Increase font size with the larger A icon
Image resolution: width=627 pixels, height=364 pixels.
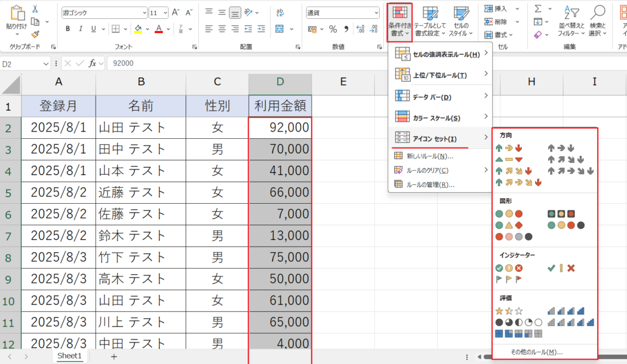[176, 13]
